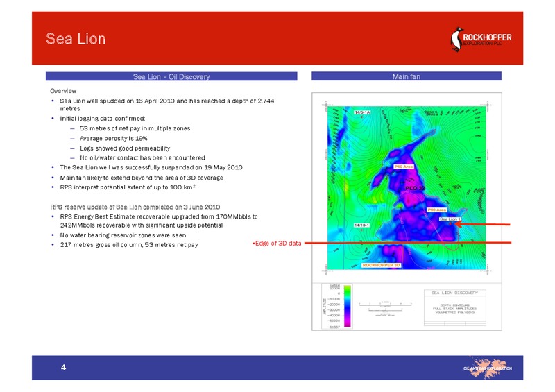Screen dimensions: 555x392
Task: Click the 'Edge of 3D data' red label
Action: coord(277,243)
